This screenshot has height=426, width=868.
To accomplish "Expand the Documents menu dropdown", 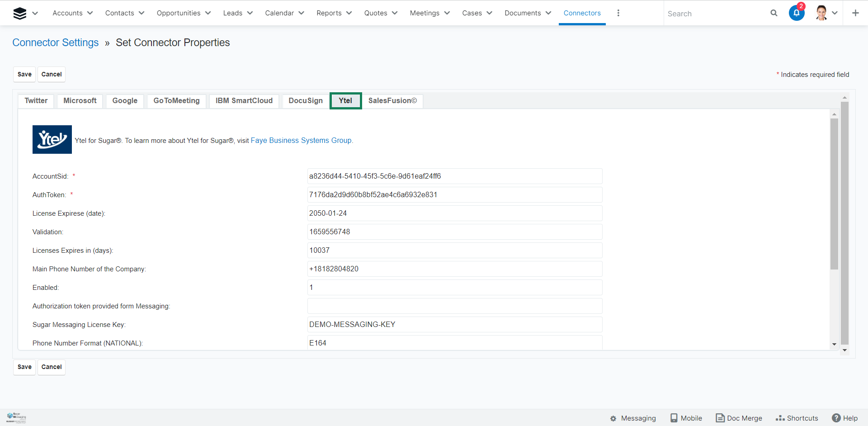I will (x=548, y=13).
